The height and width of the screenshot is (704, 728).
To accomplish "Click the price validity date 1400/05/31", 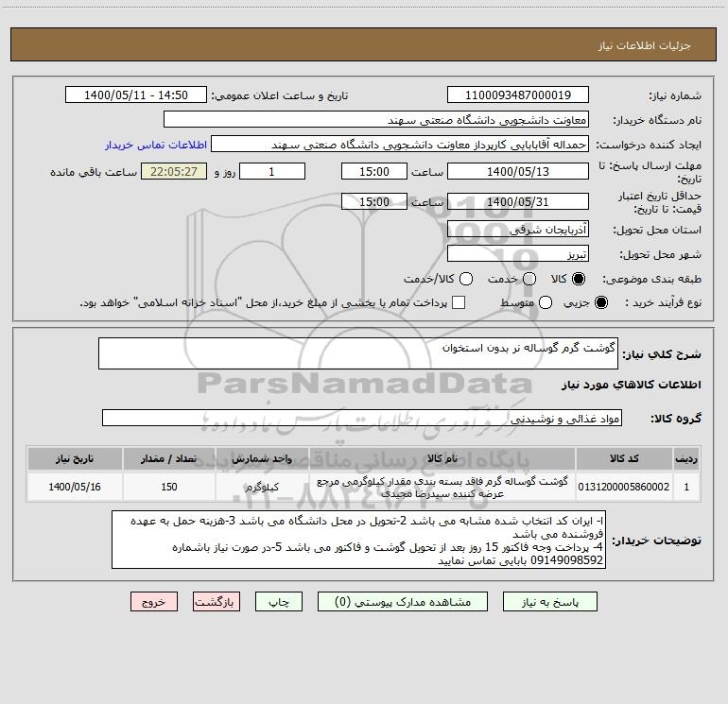I will pos(518,201).
